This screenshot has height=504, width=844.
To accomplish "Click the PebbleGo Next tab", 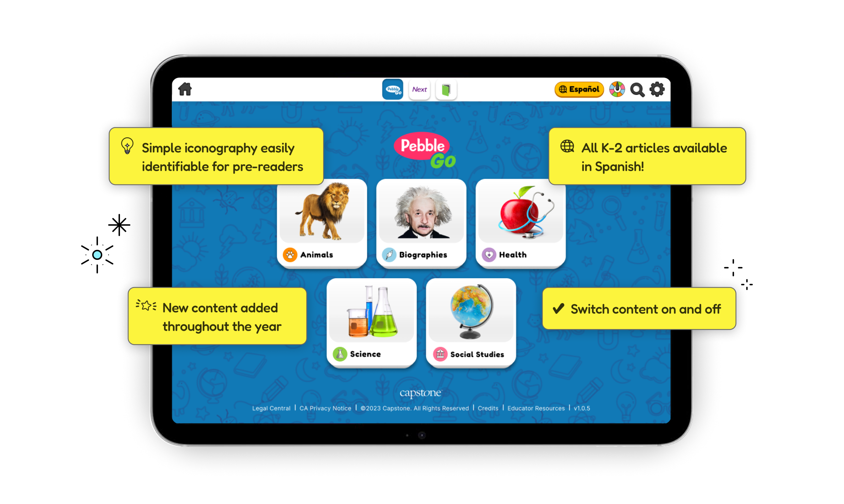I will tap(419, 90).
